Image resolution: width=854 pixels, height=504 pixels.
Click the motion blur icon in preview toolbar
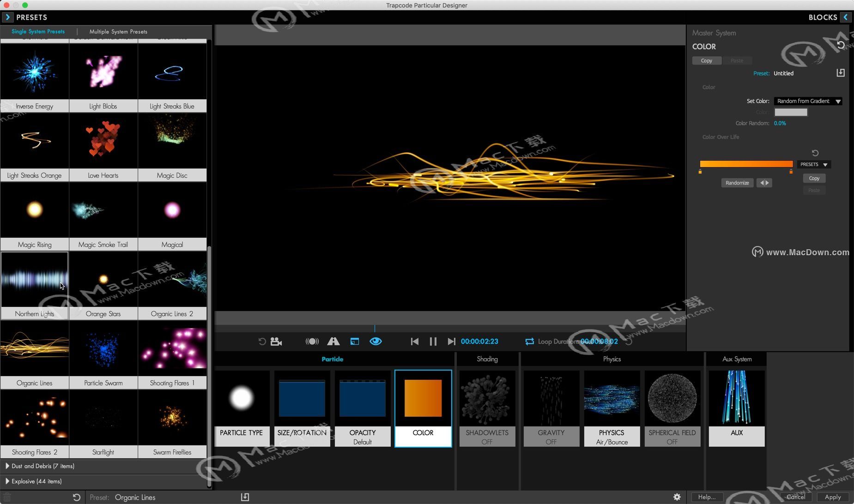click(x=312, y=342)
